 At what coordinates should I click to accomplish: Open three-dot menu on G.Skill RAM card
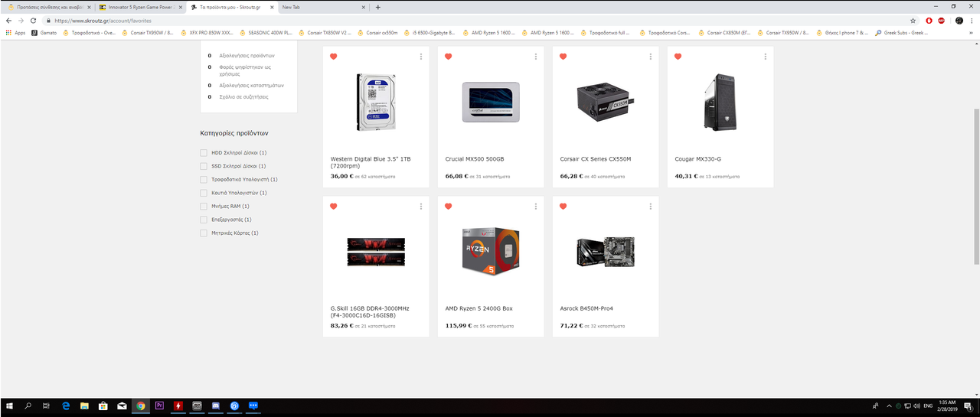click(x=421, y=207)
